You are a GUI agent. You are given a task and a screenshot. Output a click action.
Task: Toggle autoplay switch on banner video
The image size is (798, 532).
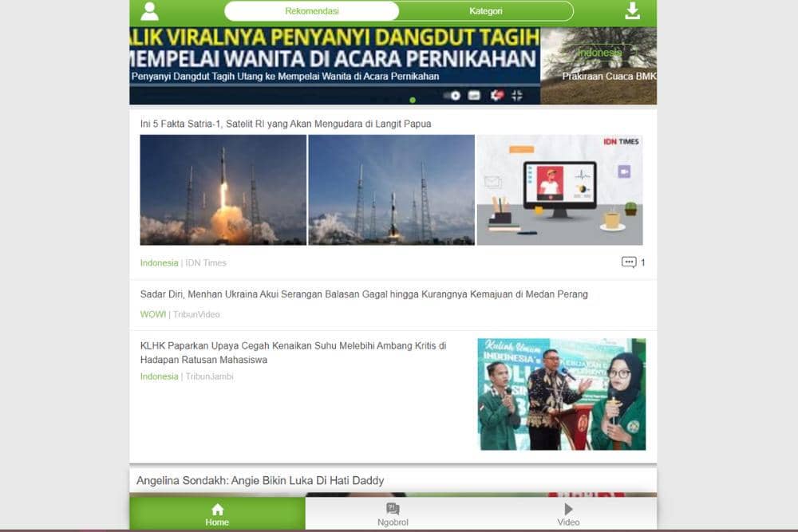pos(452,96)
